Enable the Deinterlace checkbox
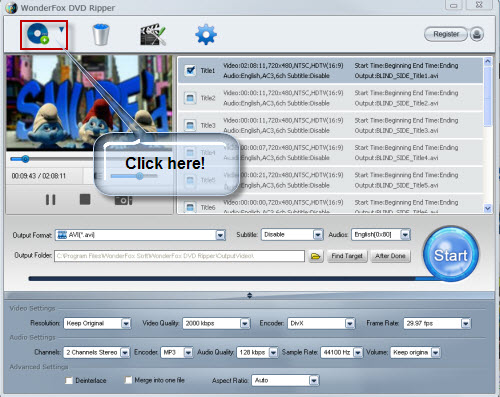This screenshot has height=397, width=500. 69,380
